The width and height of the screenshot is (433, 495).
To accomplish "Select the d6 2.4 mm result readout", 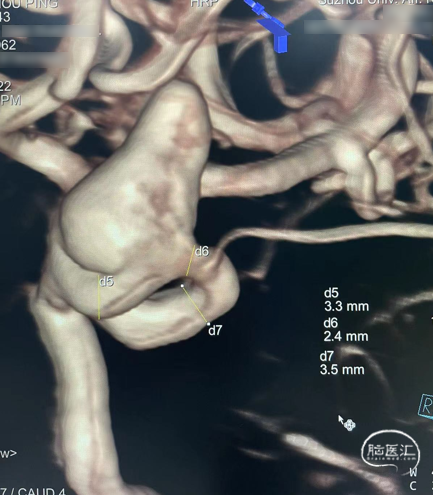I will (x=346, y=330).
